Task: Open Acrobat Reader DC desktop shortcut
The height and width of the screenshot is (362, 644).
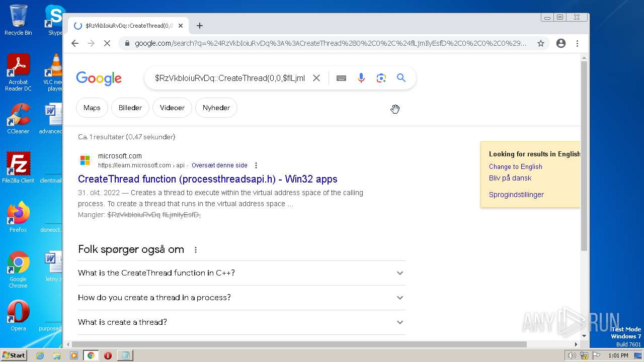Action: pos(18,73)
